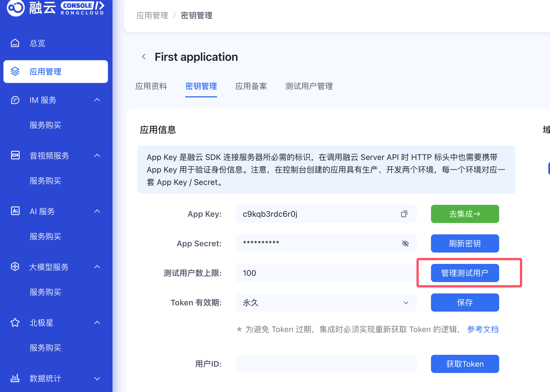Open the 测试用户管理 tab
Viewport: 550px width, 392px height.
tap(309, 86)
